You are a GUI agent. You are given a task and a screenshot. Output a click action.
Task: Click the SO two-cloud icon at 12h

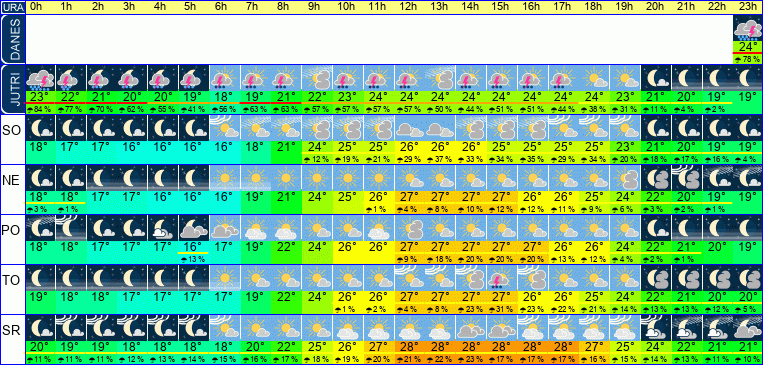tap(409, 128)
